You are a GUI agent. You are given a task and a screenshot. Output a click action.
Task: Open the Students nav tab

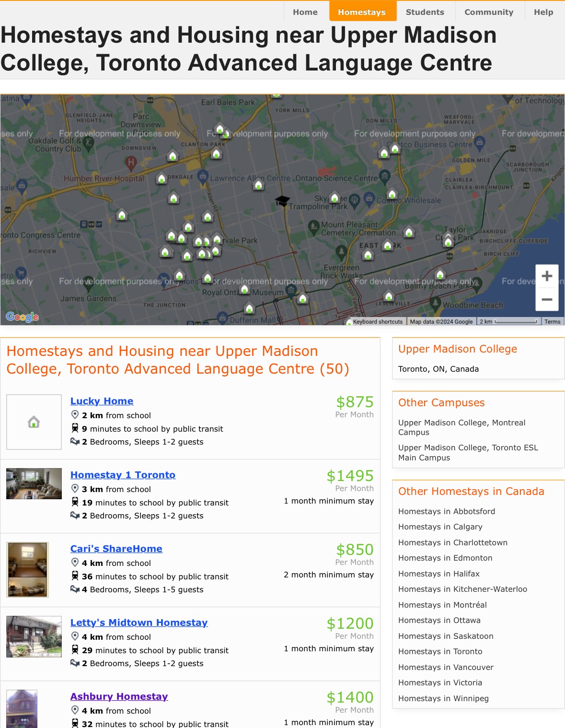pyautogui.click(x=425, y=12)
